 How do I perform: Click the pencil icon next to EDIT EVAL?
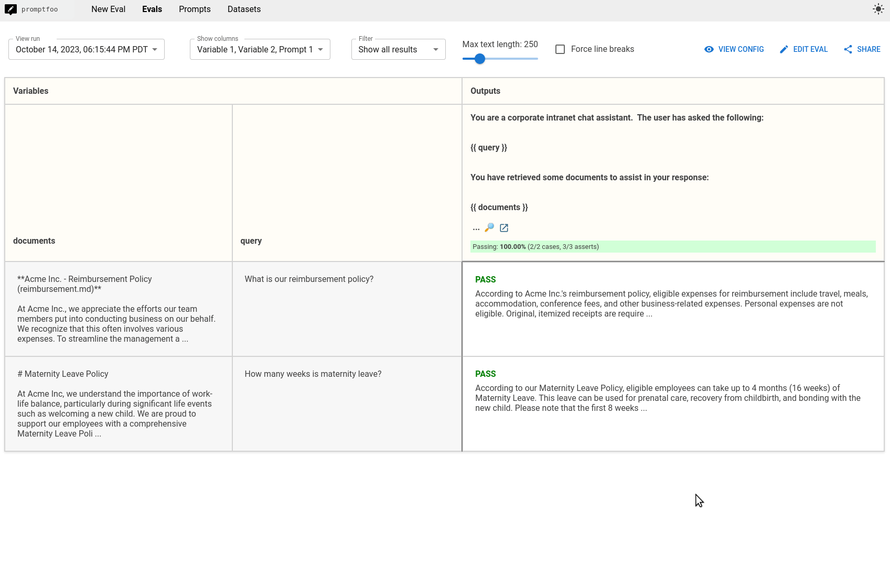784,49
